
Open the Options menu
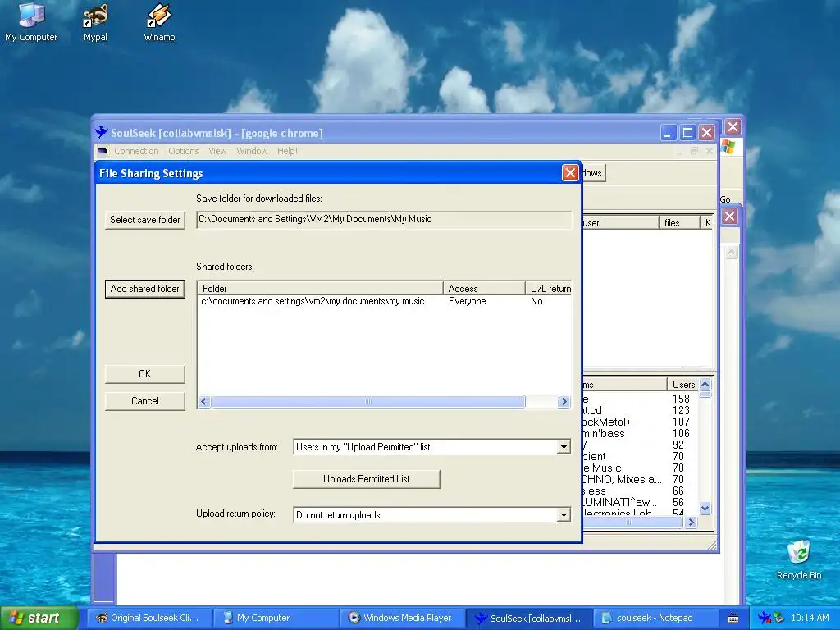183,151
